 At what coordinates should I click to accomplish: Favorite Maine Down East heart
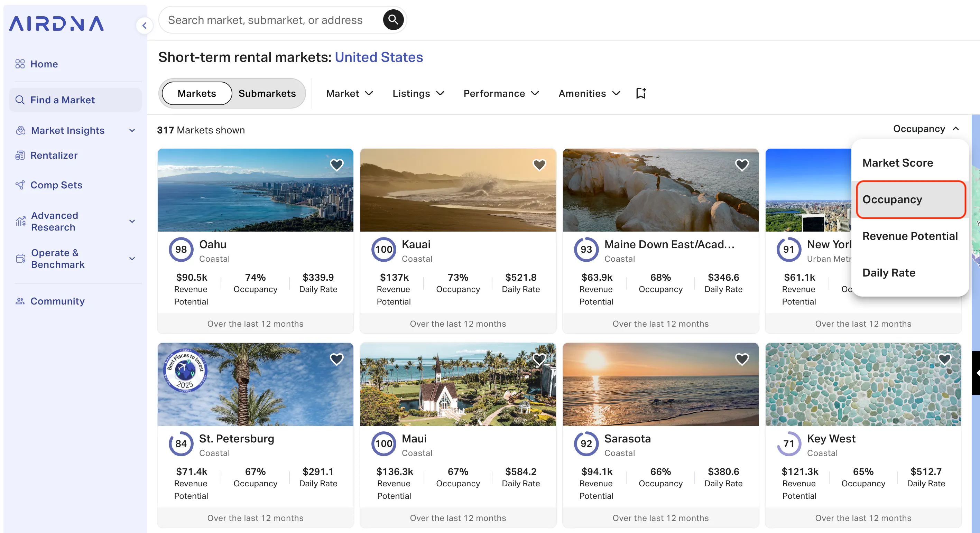pyautogui.click(x=742, y=165)
